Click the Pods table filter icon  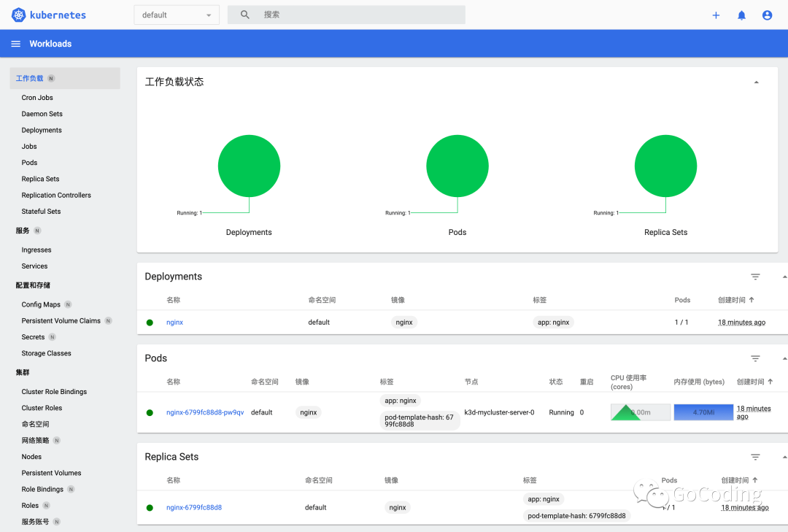755,358
